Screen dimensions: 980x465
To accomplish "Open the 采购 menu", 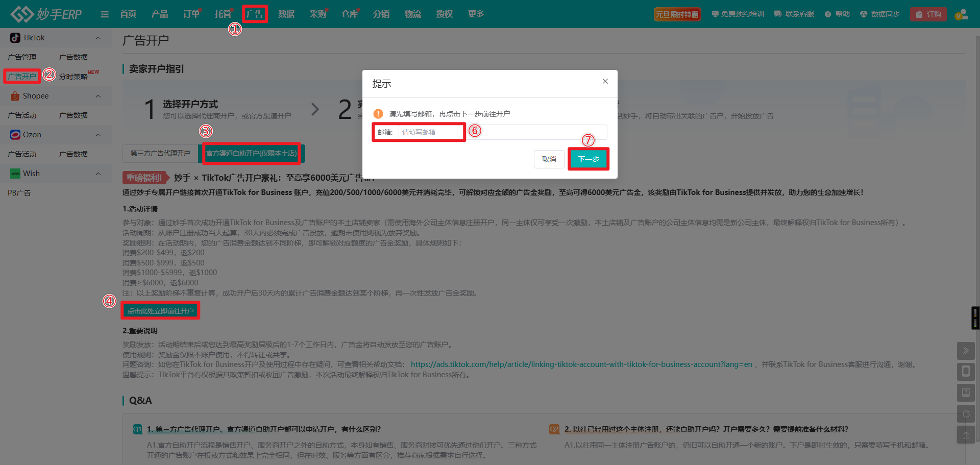I will point(318,14).
